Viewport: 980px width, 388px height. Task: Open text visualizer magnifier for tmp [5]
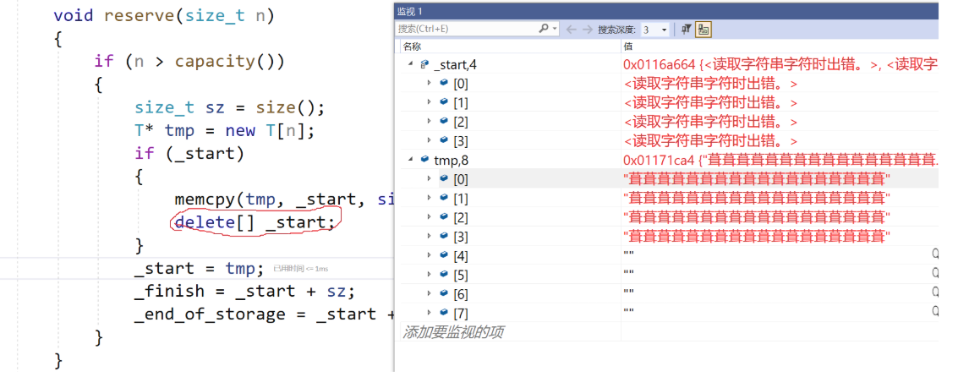click(x=935, y=273)
